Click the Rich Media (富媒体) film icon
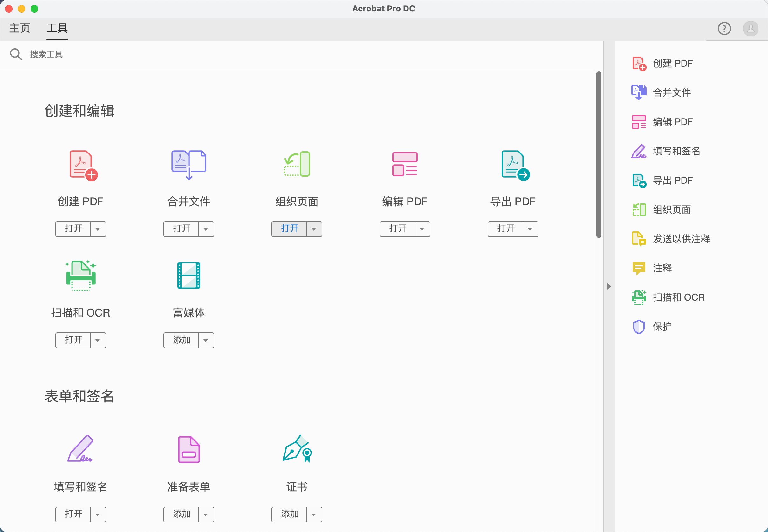This screenshot has height=532, width=768. point(189,275)
